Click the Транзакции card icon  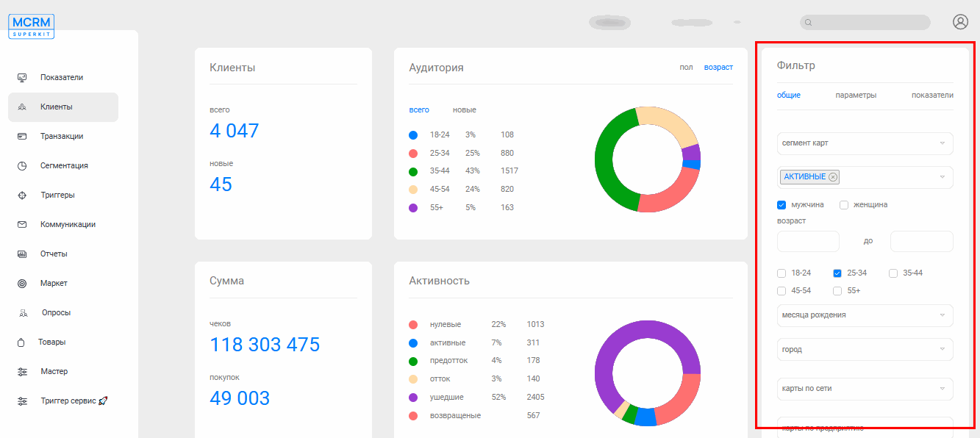pyautogui.click(x=22, y=136)
